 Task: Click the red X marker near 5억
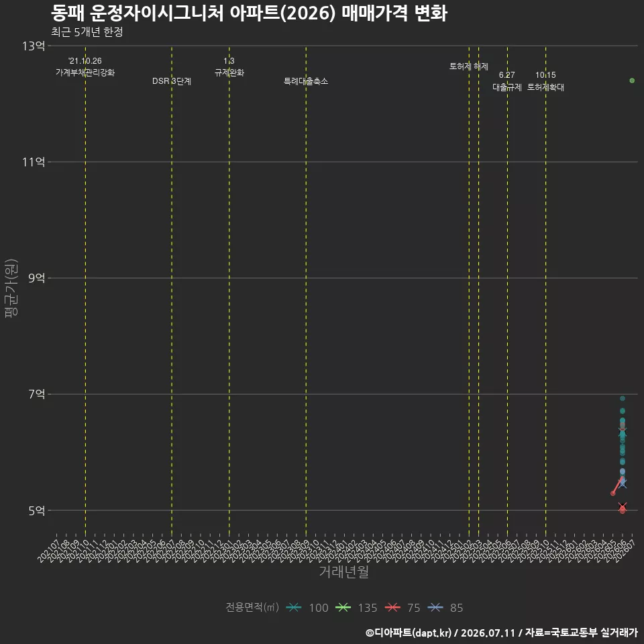(x=623, y=506)
